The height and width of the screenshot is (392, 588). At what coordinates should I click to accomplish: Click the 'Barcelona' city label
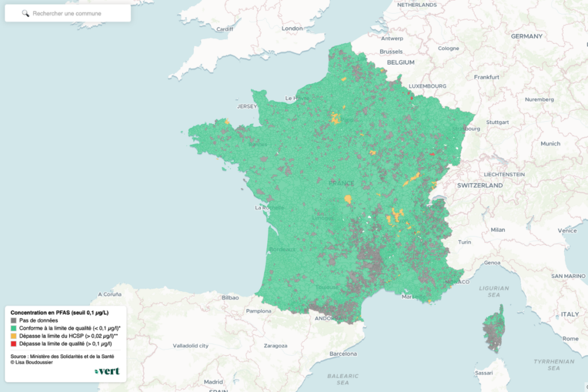coord(343,354)
